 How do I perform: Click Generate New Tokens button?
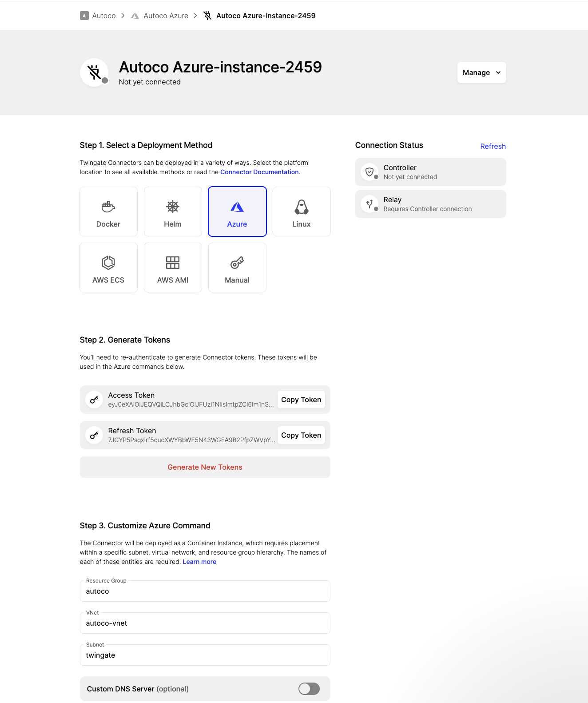[x=205, y=467]
